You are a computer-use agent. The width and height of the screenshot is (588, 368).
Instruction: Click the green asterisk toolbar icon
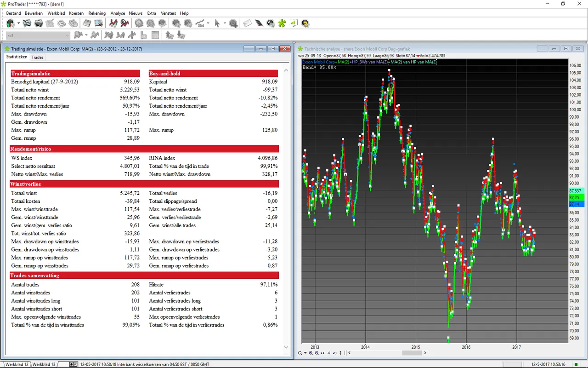tap(282, 23)
